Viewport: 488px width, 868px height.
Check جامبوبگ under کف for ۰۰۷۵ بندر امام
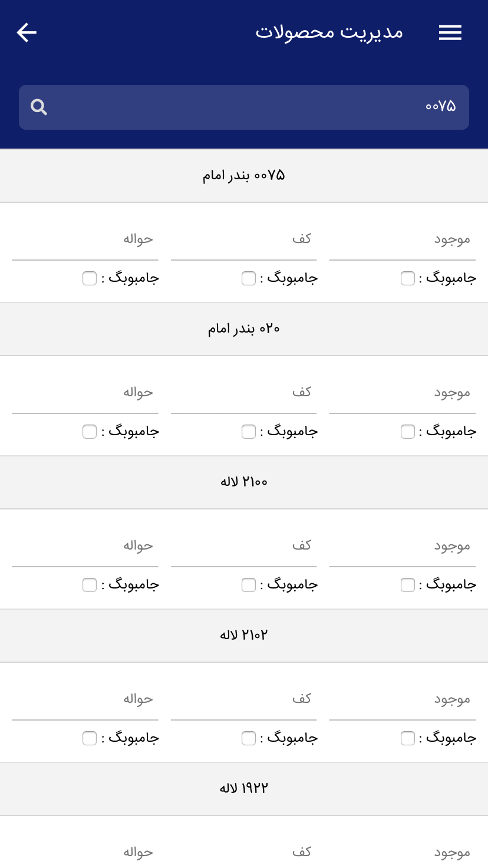(x=249, y=278)
